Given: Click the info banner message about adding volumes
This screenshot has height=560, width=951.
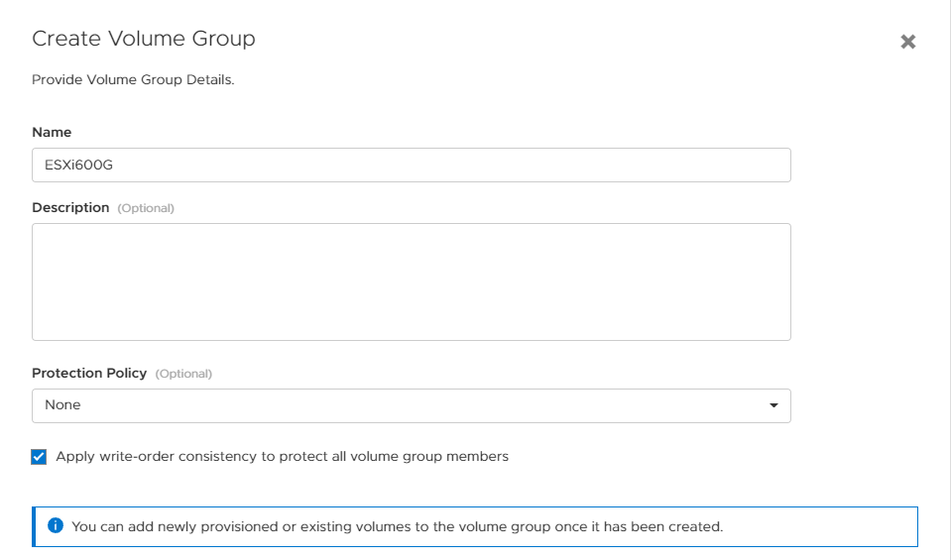Looking at the screenshot, I should [x=397, y=526].
